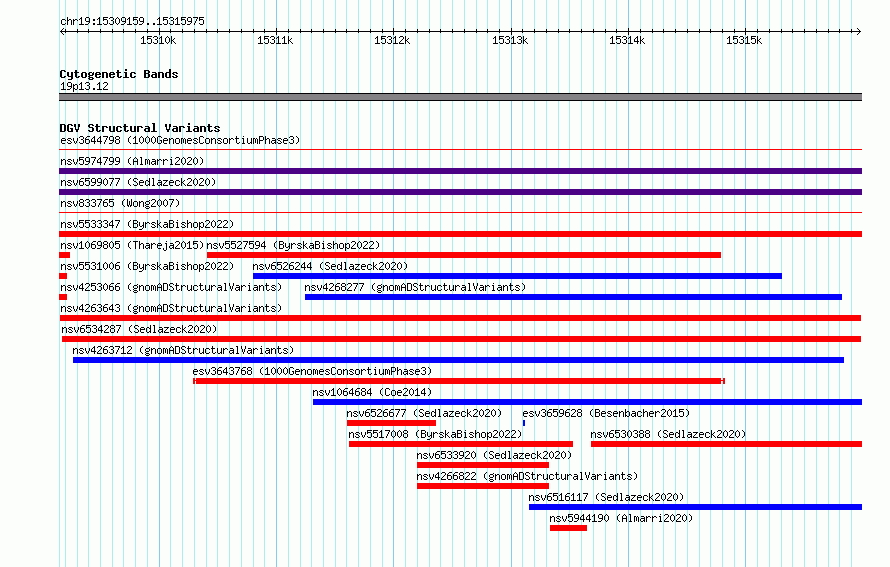Select nsv5533347 ByrskaBishop2022 red bar
This screenshot has height=567, width=890.
point(460,234)
